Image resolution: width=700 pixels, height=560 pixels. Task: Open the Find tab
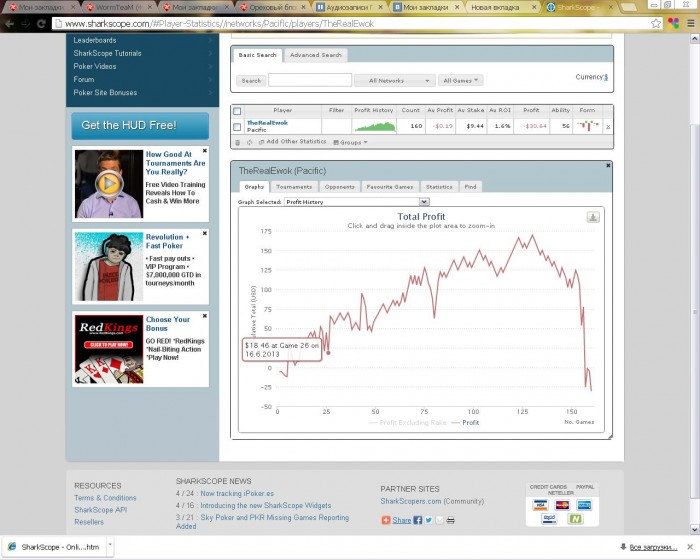470,187
